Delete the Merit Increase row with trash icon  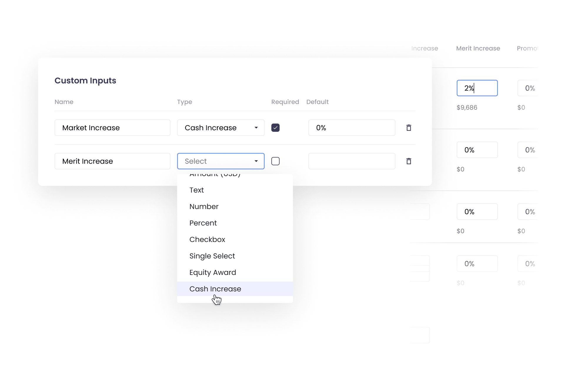(x=408, y=161)
